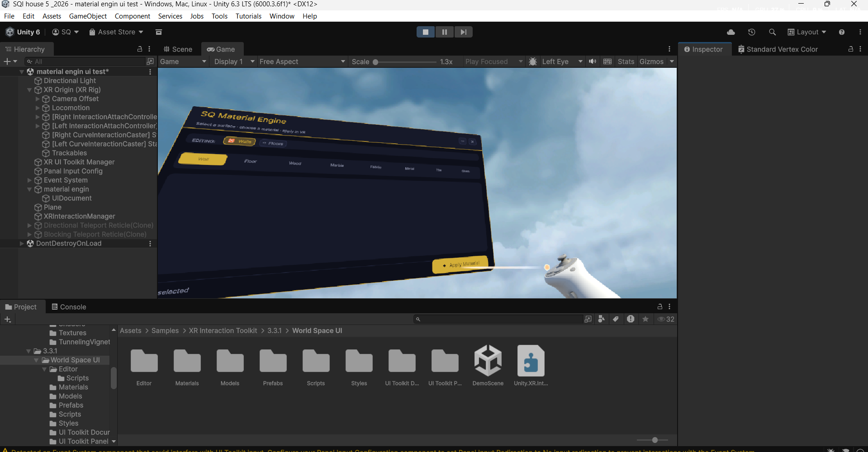This screenshot has width=868, height=452.
Task: Toggle Gizmos in Game view
Action: [651, 61]
